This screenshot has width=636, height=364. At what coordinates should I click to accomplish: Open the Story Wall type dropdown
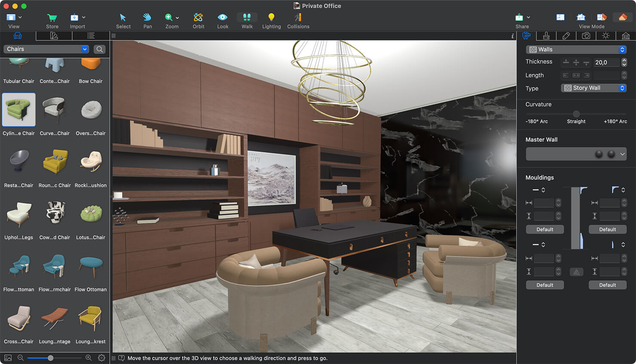click(593, 88)
